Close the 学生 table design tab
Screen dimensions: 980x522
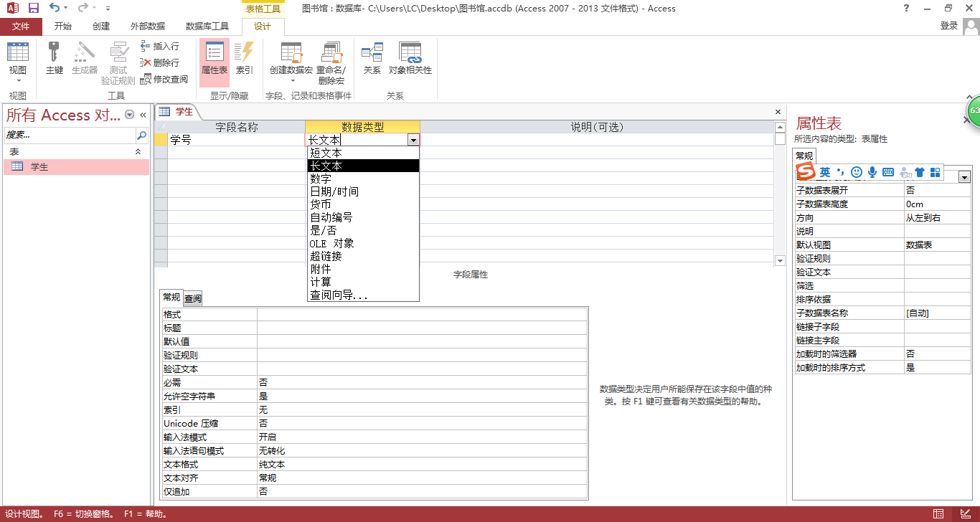coord(778,113)
